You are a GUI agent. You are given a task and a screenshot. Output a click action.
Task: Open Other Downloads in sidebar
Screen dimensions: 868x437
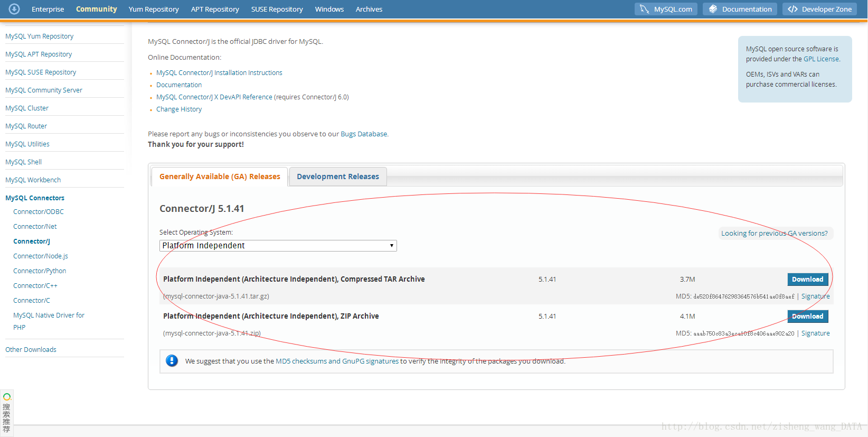pyautogui.click(x=31, y=350)
